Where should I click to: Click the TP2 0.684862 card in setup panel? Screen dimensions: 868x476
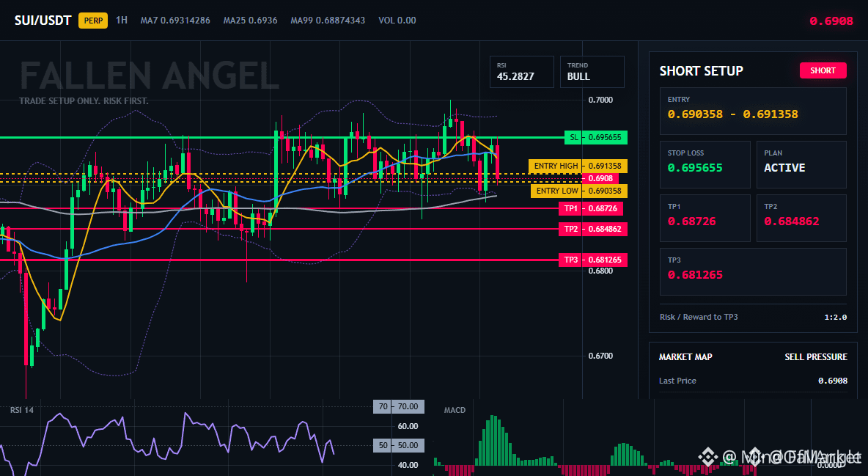pyautogui.click(x=801, y=218)
